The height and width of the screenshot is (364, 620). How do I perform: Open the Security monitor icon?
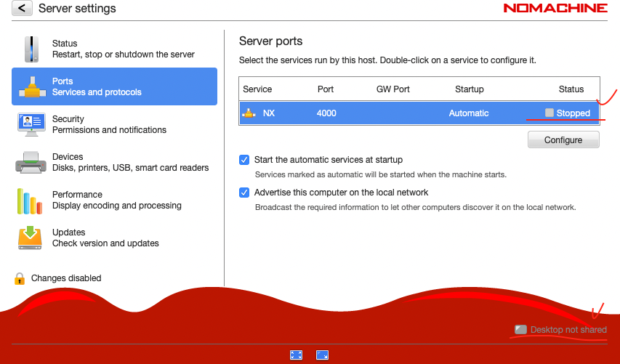click(31, 124)
